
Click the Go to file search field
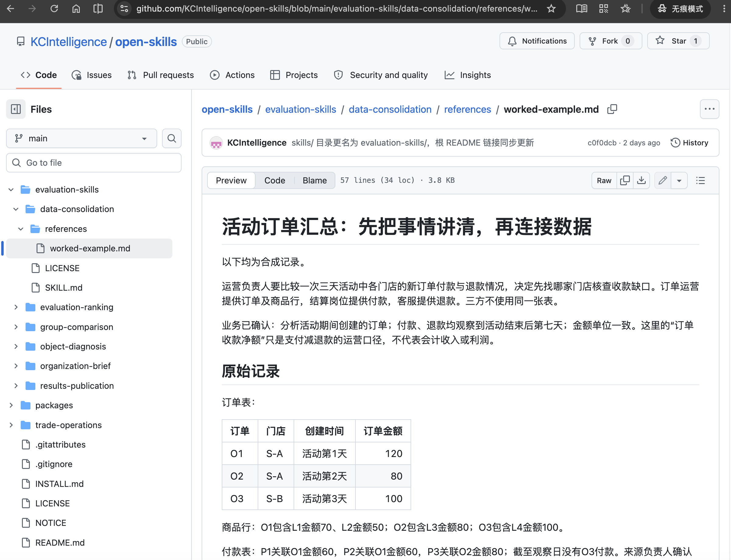94,163
